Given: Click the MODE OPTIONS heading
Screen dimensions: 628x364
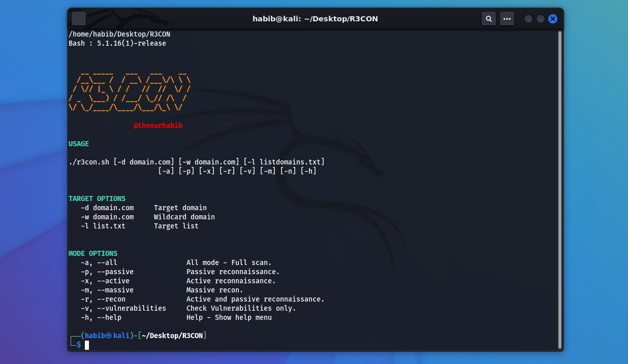Looking at the screenshot, I should click(x=93, y=253).
